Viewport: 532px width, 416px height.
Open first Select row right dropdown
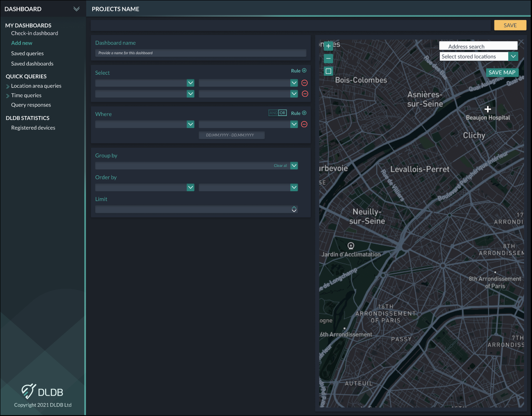tap(294, 83)
